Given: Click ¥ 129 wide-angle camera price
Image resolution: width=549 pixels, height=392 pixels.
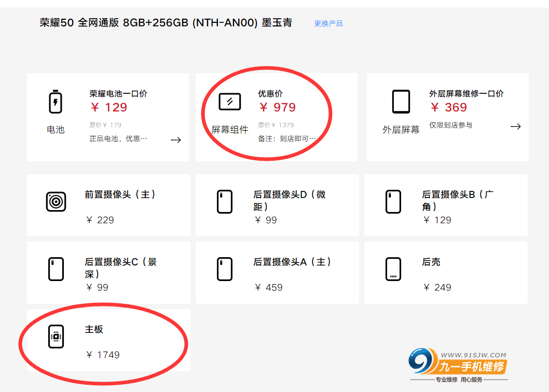Looking at the screenshot, I should pos(437,220).
